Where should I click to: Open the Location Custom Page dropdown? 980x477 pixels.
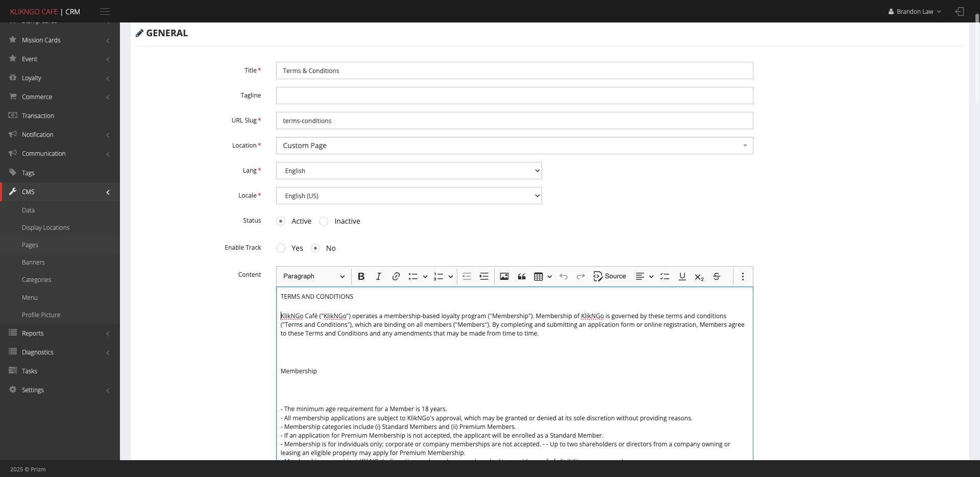(514, 146)
